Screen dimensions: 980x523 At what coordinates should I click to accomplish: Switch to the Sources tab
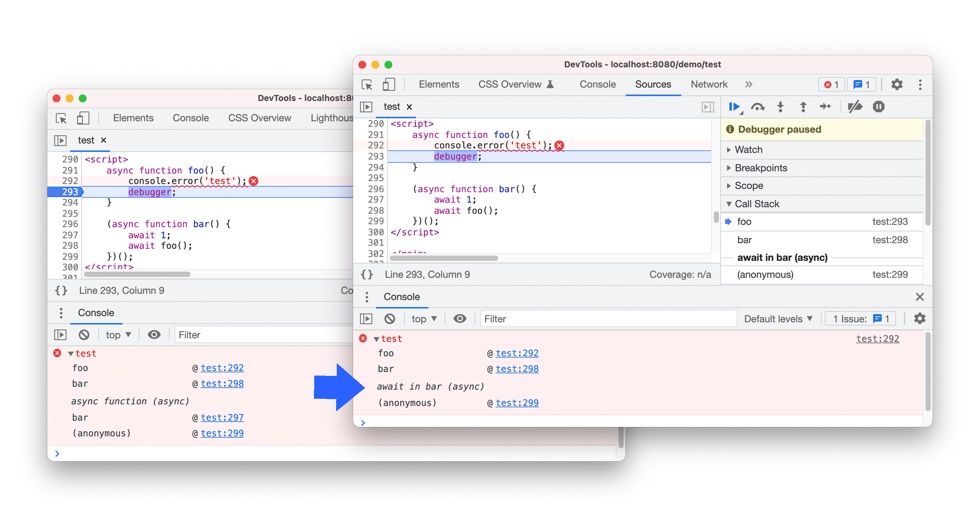tap(653, 85)
